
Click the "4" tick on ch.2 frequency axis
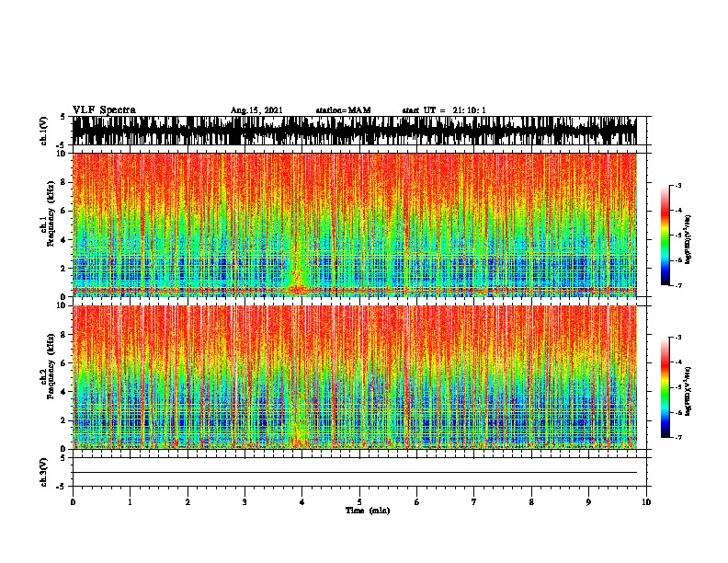(64, 392)
